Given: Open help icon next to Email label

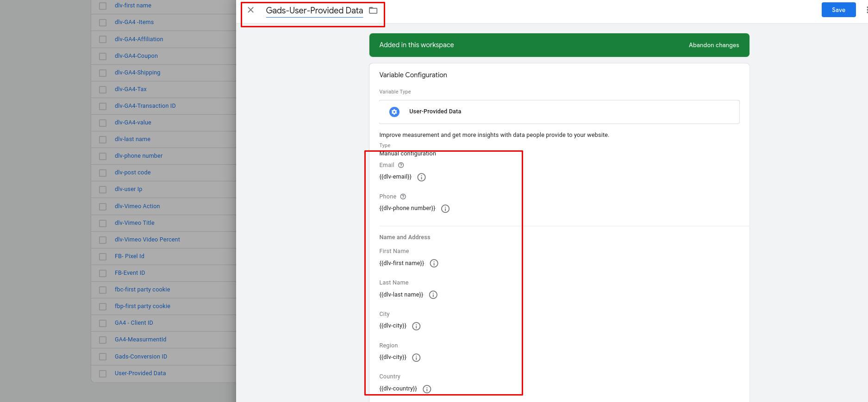Looking at the screenshot, I should coord(401,165).
